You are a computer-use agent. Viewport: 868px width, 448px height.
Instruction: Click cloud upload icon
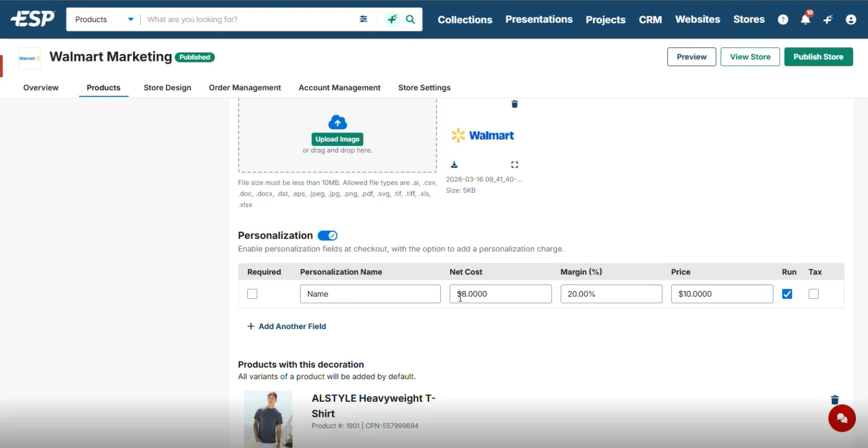[x=337, y=123]
